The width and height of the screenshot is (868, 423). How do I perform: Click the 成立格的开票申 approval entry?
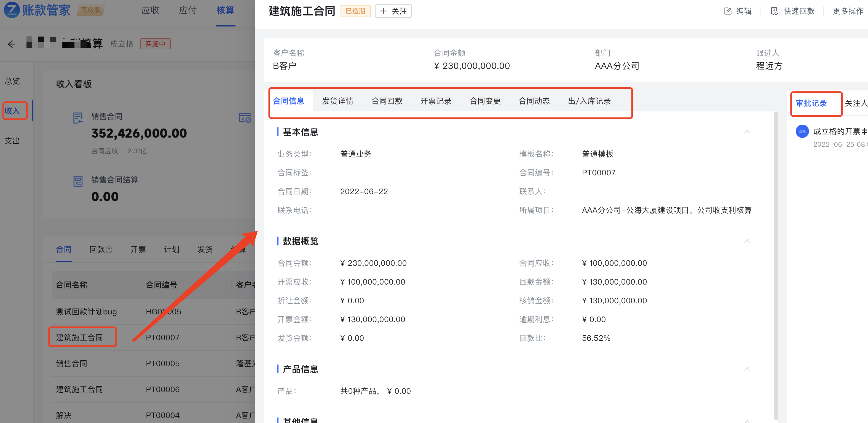pyautogui.click(x=840, y=132)
